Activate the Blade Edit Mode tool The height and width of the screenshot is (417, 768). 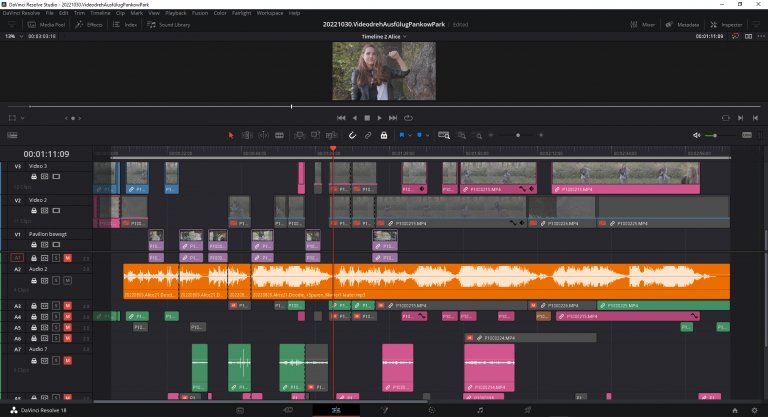click(280, 134)
